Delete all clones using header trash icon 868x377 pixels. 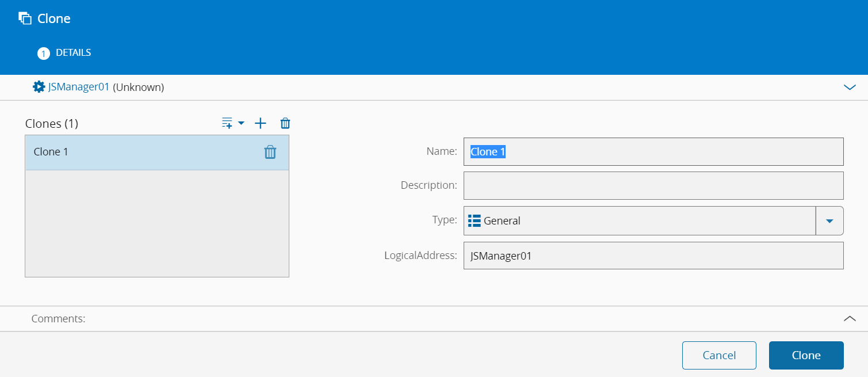[285, 123]
